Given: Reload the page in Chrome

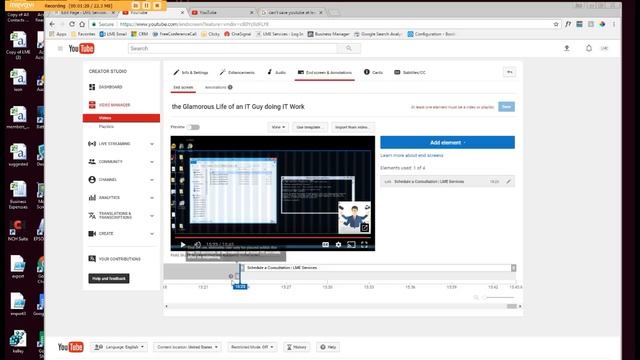Looking at the screenshot, I should (x=72, y=24).
